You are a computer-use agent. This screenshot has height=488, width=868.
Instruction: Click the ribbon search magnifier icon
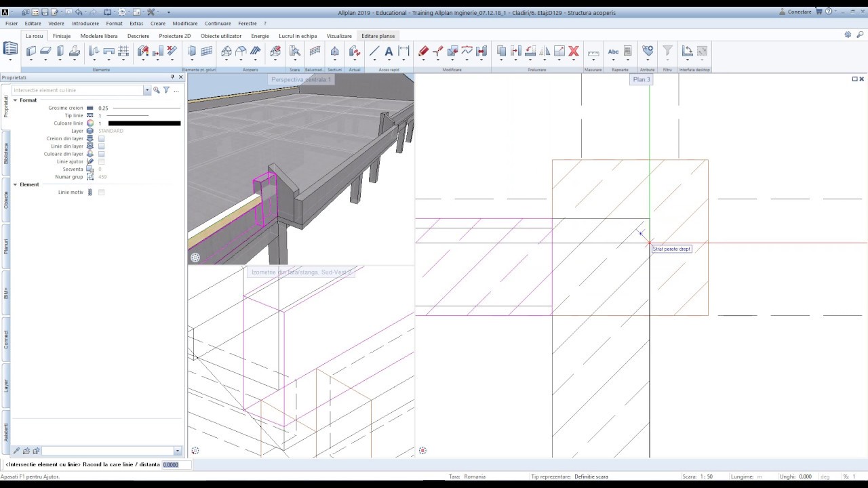click(860, 35)
